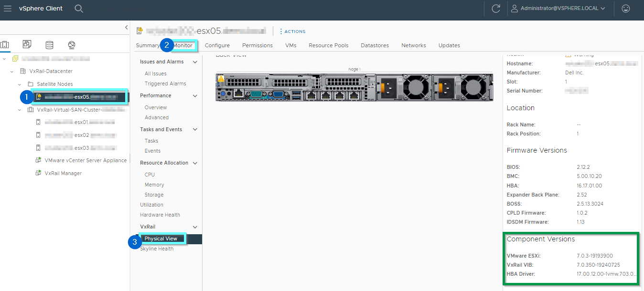Click the search magnifier icon

pos(79,8)
